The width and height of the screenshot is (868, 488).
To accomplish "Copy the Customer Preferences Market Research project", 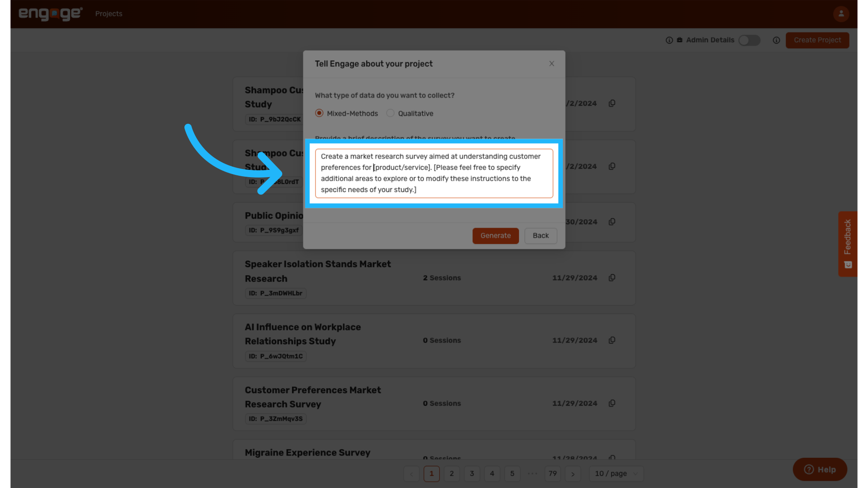I will tap(612, 403).
